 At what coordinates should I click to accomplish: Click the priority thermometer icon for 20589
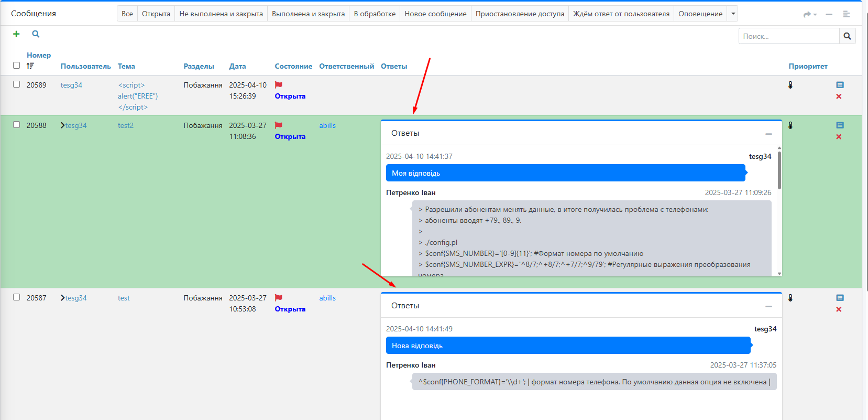tap(790, 85)
